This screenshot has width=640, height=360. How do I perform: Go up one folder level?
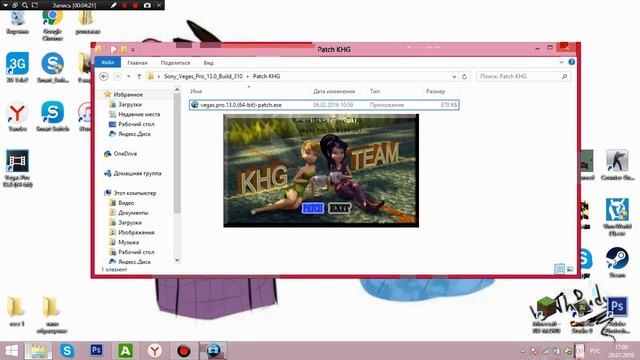click(139, 76)
